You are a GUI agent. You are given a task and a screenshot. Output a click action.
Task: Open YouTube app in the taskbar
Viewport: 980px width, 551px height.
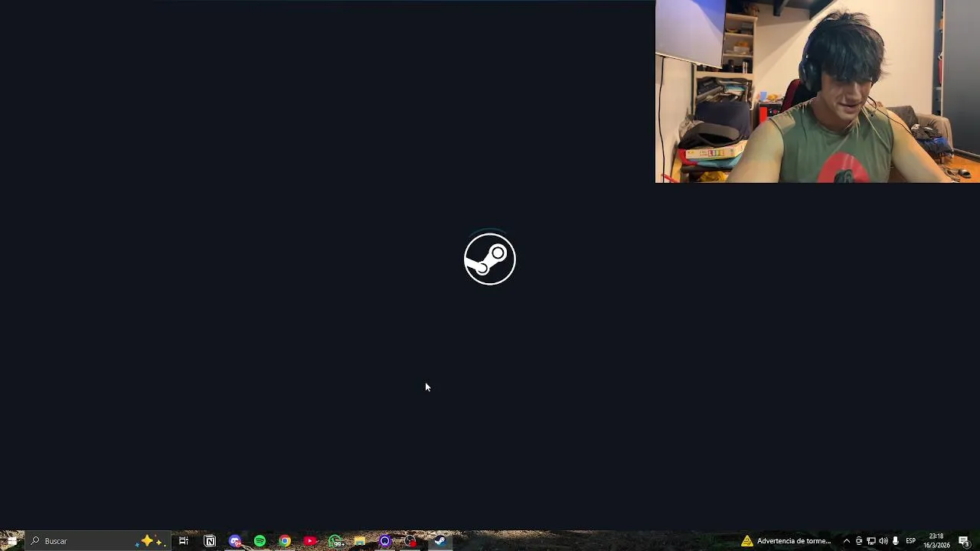pyautogui.click(x=310, y=541)
